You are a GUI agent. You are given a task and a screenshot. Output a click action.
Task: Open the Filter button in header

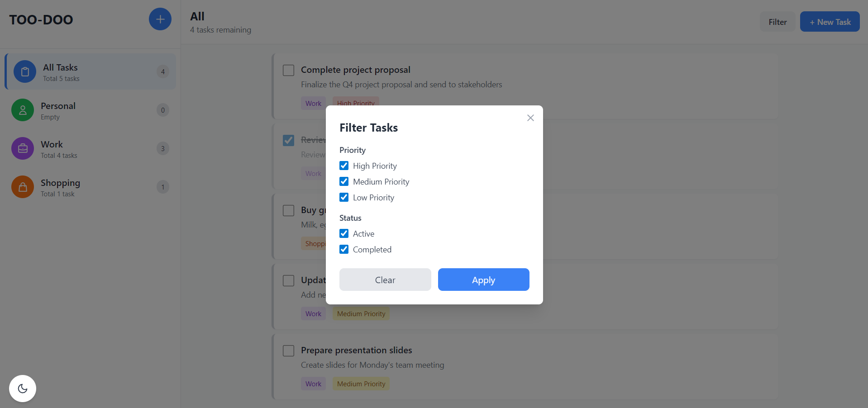tap(777, 22)
